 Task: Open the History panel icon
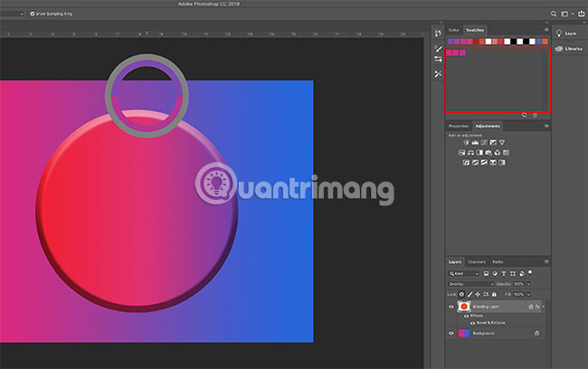coord(438,33)
